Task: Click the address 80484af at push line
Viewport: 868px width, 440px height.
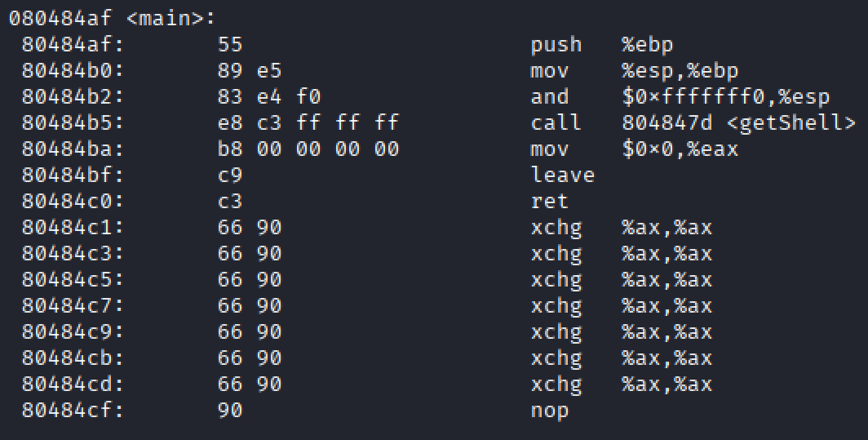Action: [72, 44]
